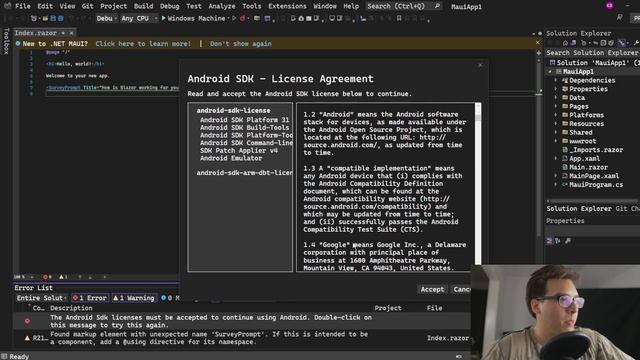
Task: Click the Solution Explorer properties wrench icon
Action: 636,43
